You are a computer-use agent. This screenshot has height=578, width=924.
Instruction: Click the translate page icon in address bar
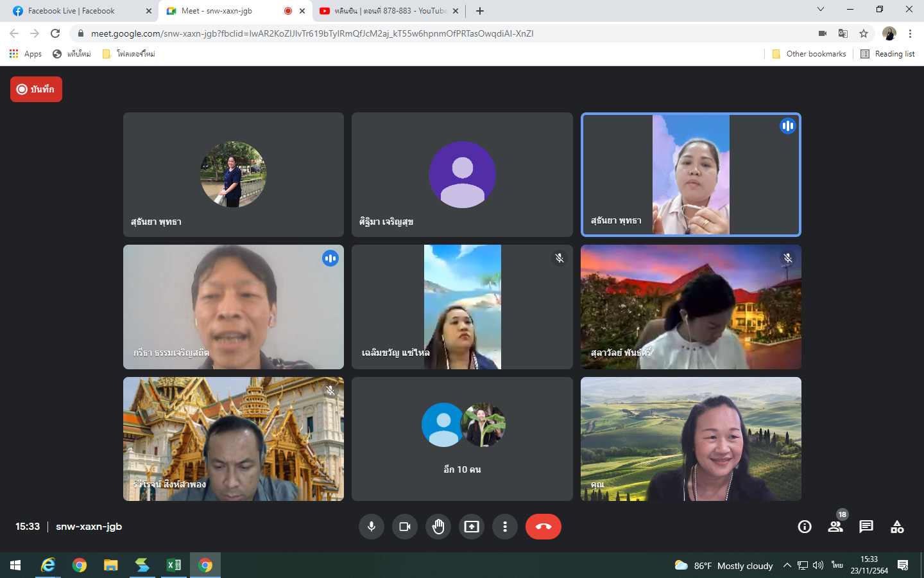click(x=843, y=33)
